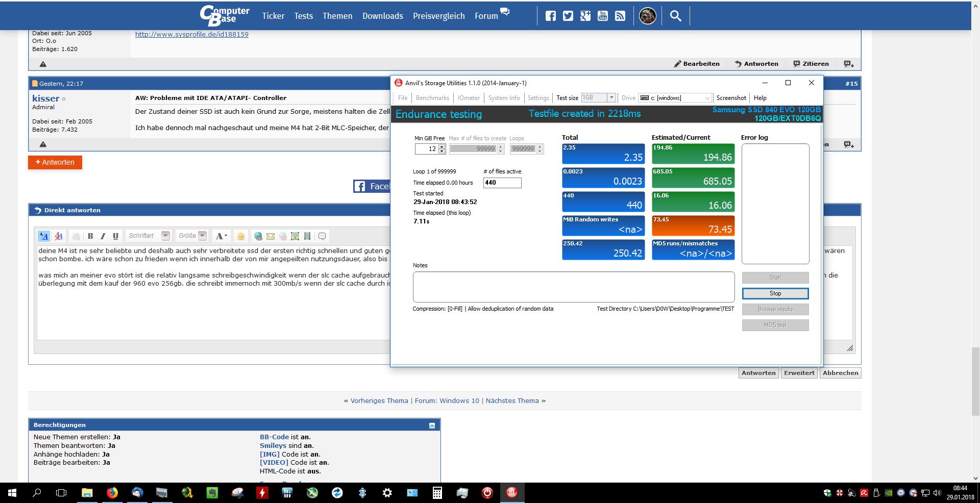Open the text color picker
The image size is (980, 503).
click(x=221, y=236)
